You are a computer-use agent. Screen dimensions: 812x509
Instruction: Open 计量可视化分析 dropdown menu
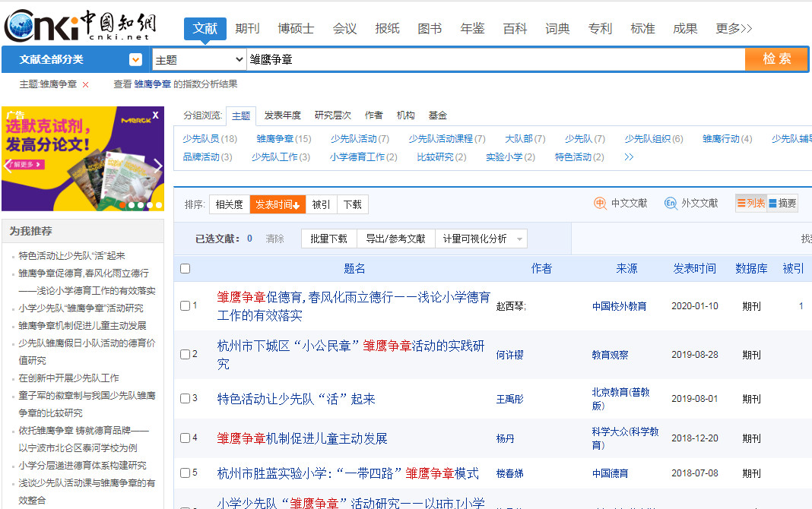point(520,239)
